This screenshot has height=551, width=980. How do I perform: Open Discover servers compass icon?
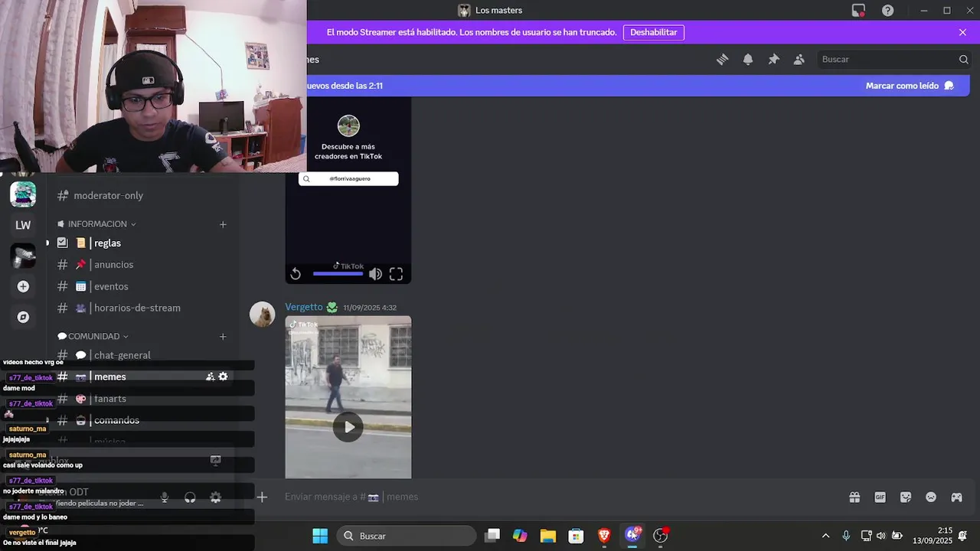click(23, 317)
